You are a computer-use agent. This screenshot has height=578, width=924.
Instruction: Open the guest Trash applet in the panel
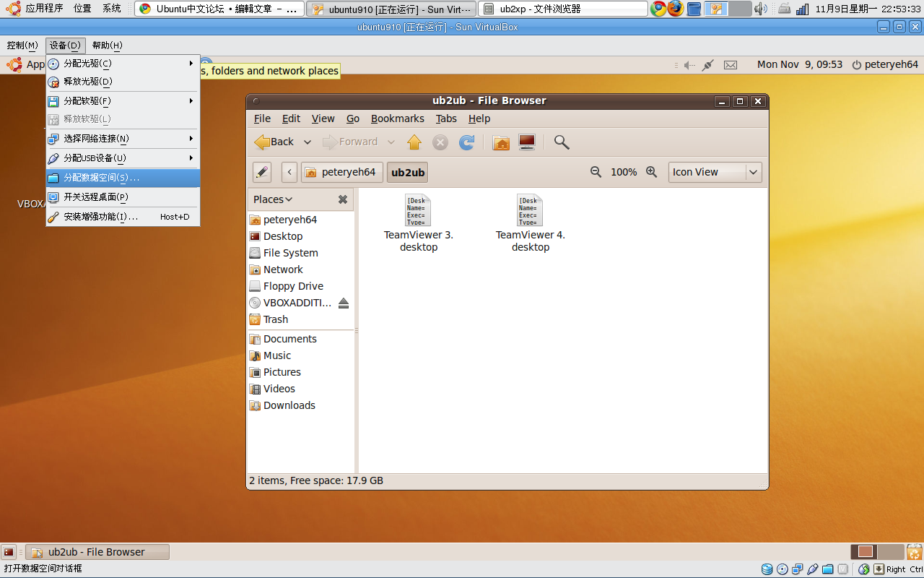pyautogui.click(x=915, y=552)
